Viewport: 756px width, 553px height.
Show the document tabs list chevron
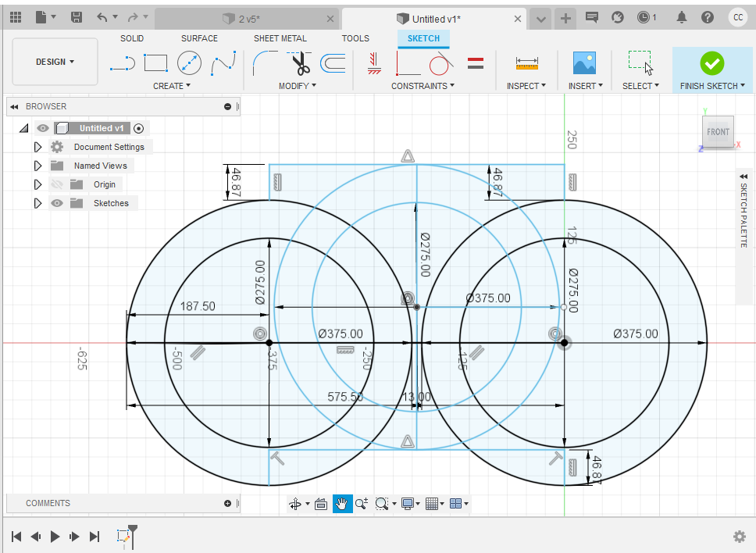tap(541, 20)
